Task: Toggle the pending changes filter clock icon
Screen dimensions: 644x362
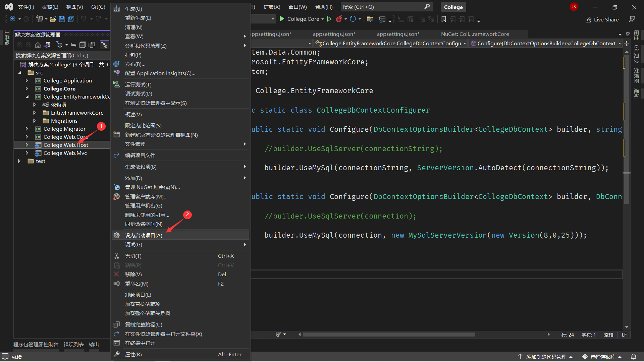Action: click(60, 45)
